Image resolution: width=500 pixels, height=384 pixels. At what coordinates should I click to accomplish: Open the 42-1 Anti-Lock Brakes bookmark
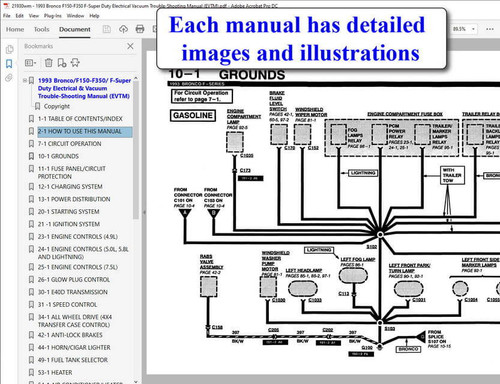[70, 335]
